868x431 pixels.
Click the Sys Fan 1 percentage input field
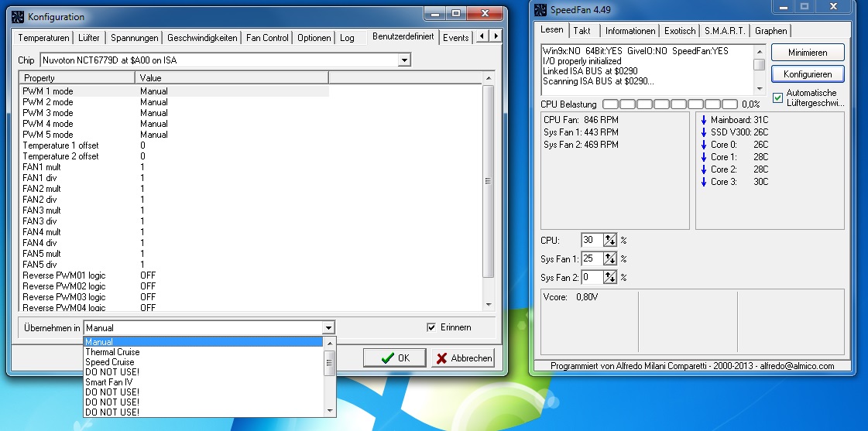[x=592, y=258]
